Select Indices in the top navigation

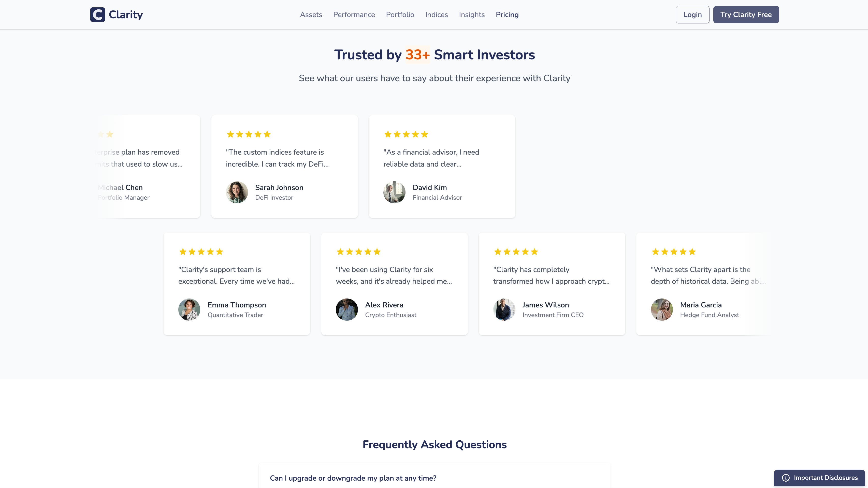[x=436, y=15]
